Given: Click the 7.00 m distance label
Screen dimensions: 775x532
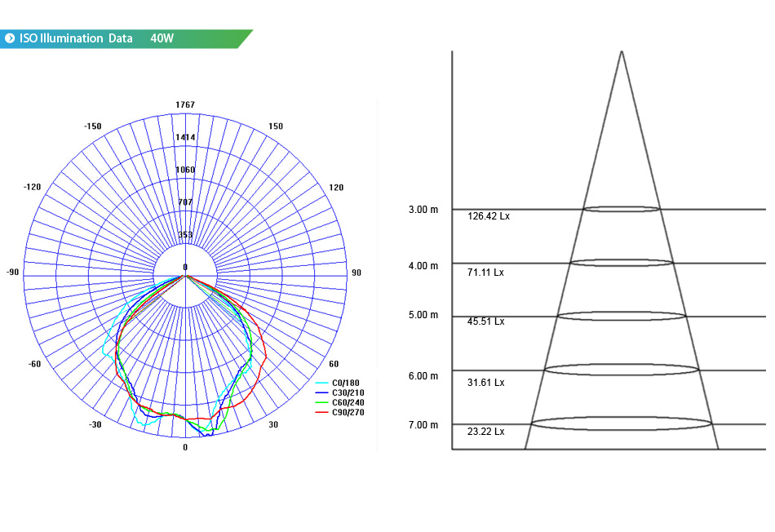Looking at the screenshot, I should (423, 425).
